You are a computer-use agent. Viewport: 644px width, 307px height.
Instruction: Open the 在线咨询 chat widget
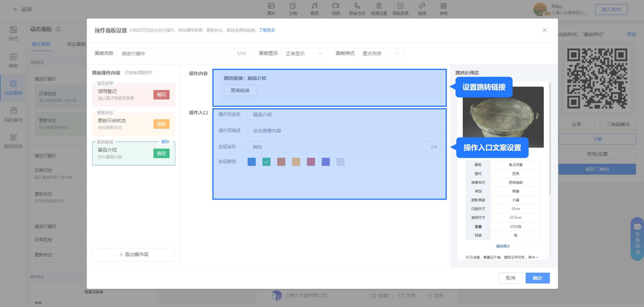click(637, 239)
